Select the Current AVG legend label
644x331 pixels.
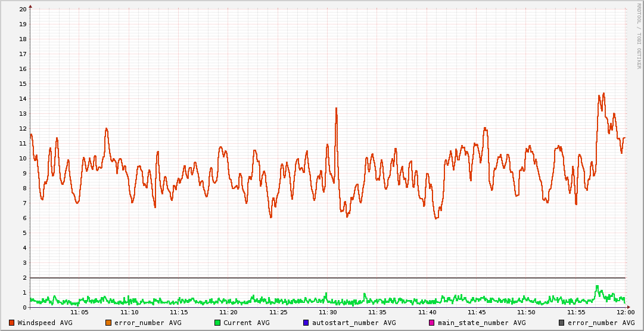tap(247, 323)
